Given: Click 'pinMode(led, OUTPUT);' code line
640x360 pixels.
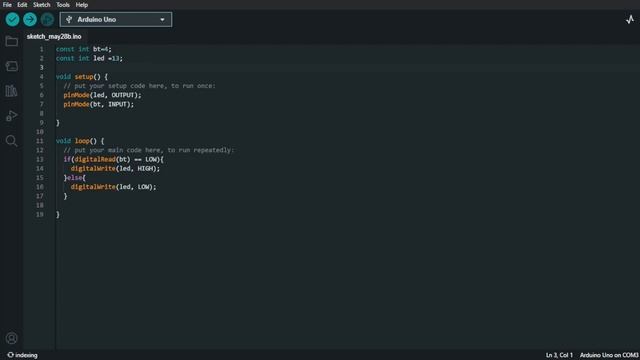Looking at the screenshot, I should (102, 95).
